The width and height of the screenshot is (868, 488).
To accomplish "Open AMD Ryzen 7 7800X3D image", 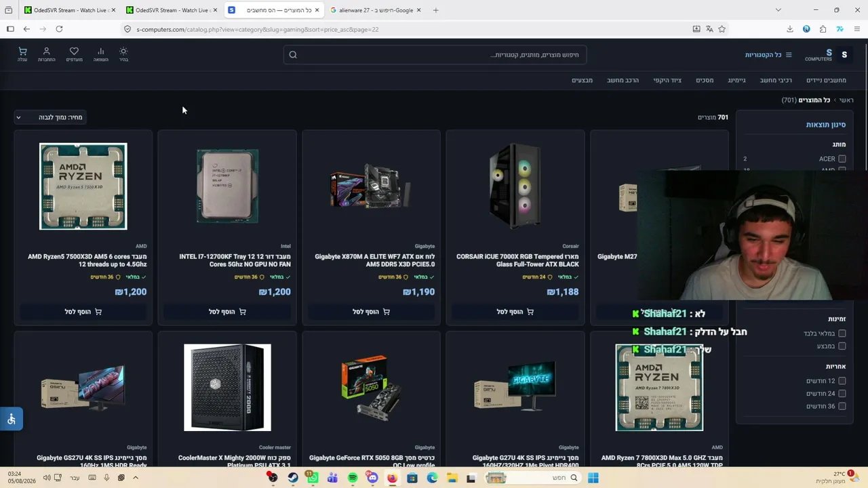I will coord(659,388).
